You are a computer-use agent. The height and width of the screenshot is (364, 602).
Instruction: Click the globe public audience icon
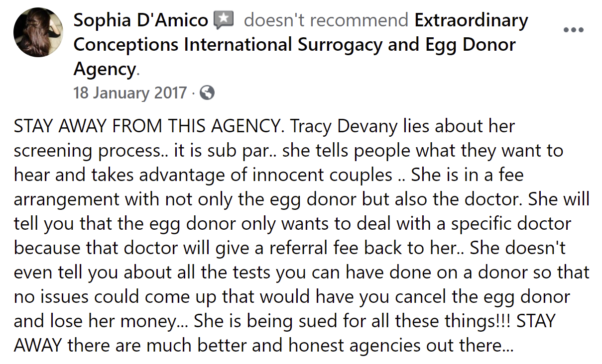(x=207, y=93)
